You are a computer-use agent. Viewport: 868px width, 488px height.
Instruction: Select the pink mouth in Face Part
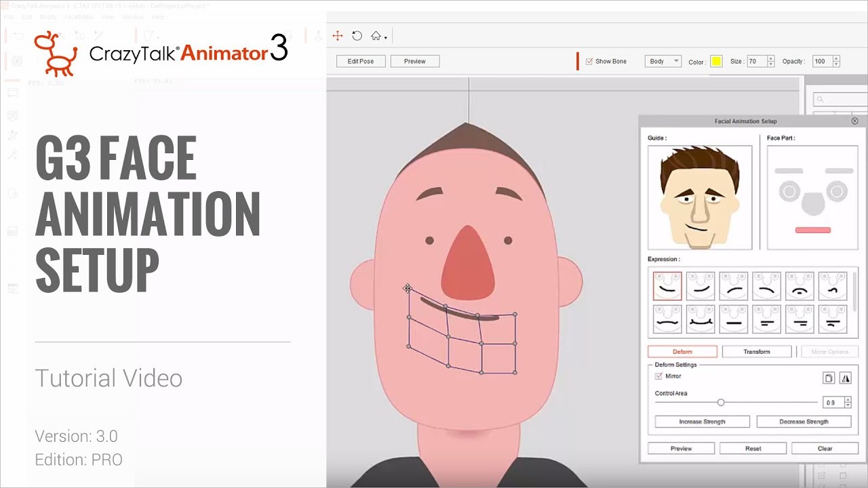[812, 230]
